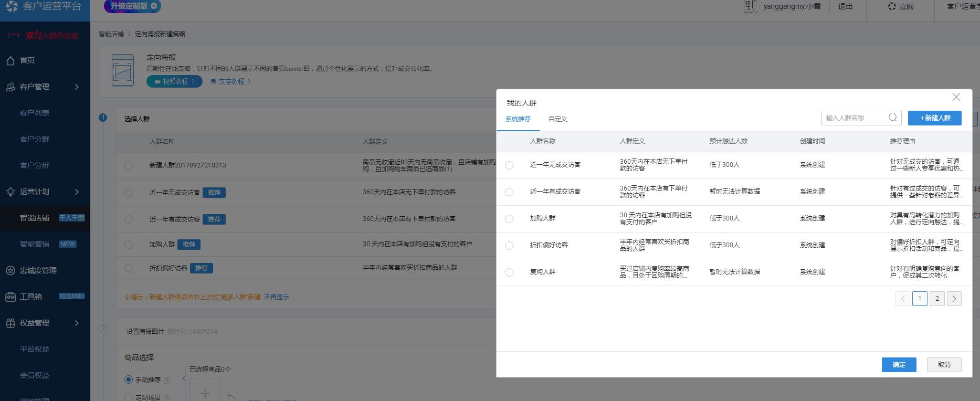Open 平台权益 in sidebar
This screenshot has width=980, height=401.
35,349
